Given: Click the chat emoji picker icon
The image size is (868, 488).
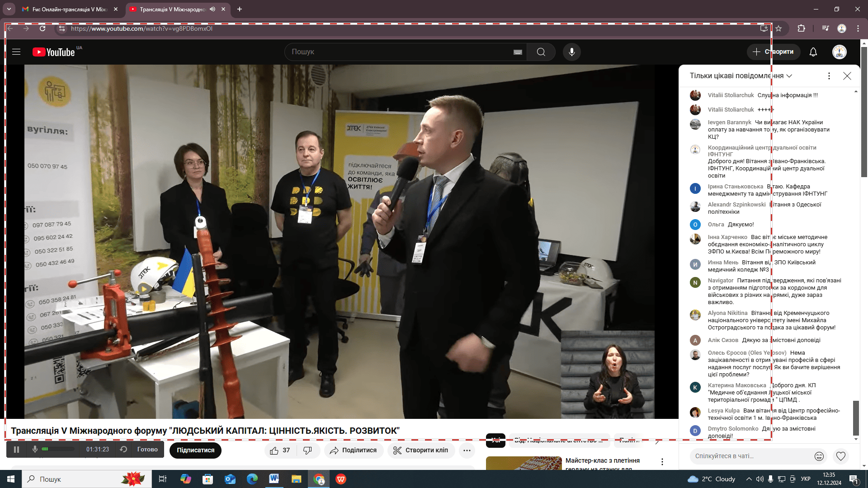Looking at the screenshot, I should click(819, 456).
